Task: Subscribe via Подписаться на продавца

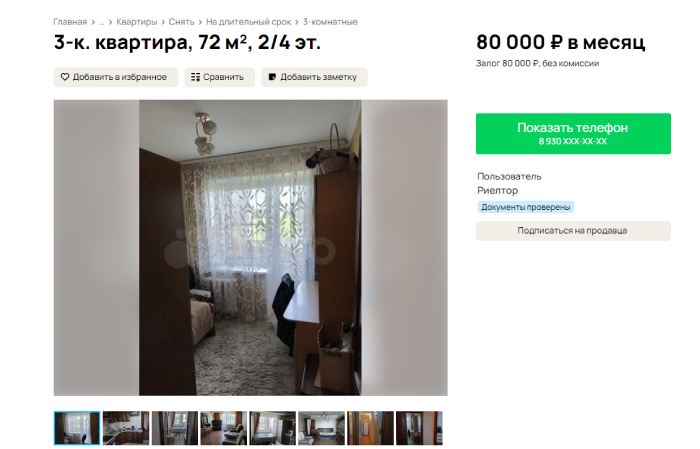Action: coord(573,231)
